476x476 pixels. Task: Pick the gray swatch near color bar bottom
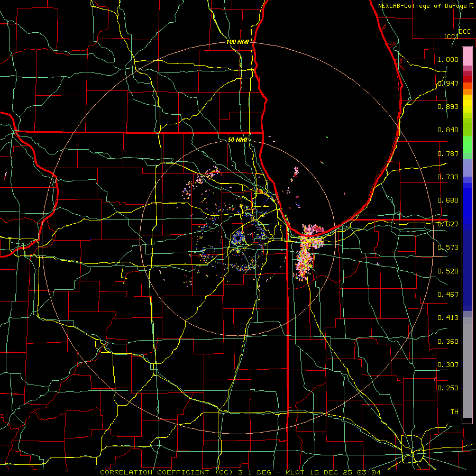point(467,368)
